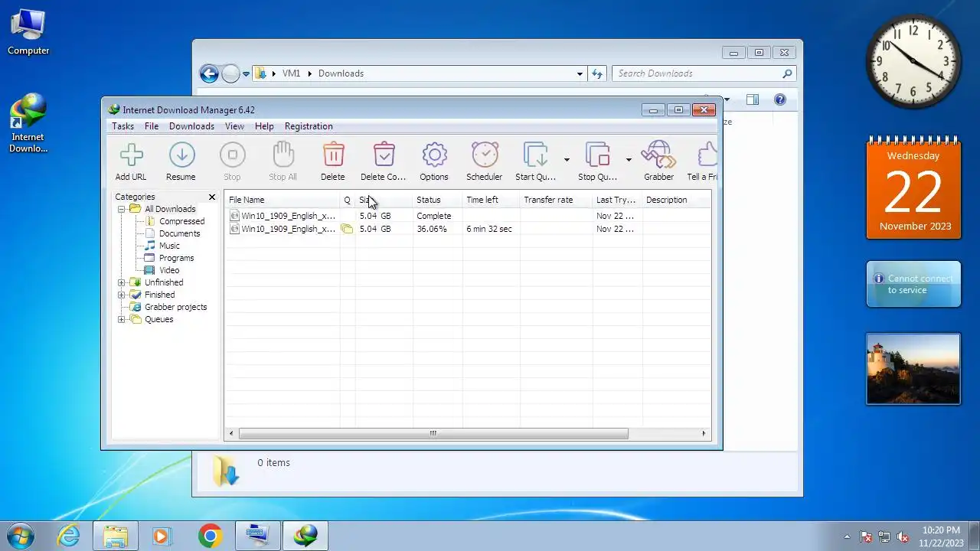Sort by Transfer rate column header
Viewport: 980px width, 551px height.
point(556,200)
